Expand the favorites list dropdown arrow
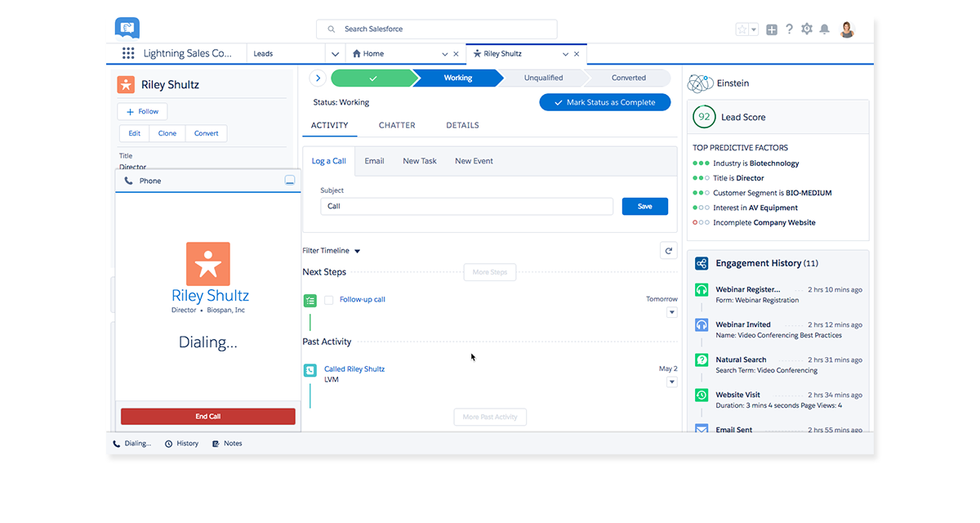 (x=754, y=29)
